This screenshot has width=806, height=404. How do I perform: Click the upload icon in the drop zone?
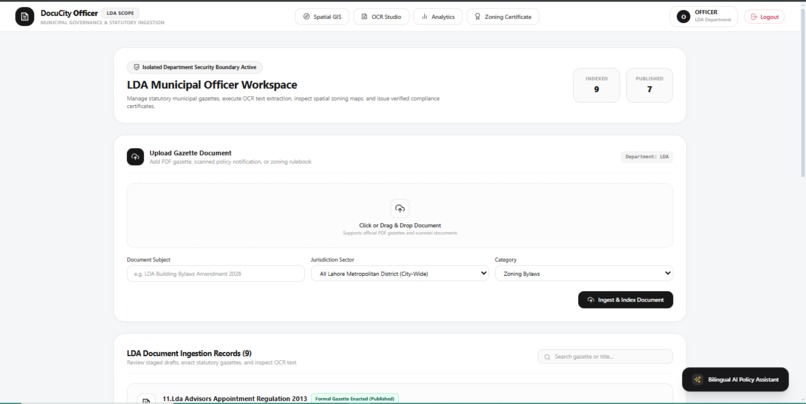click(400, 208)
